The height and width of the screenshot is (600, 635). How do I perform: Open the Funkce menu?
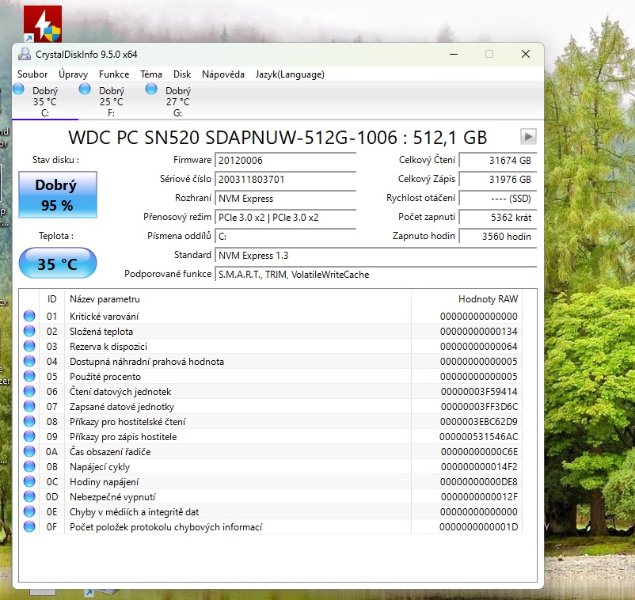(114, 74)
